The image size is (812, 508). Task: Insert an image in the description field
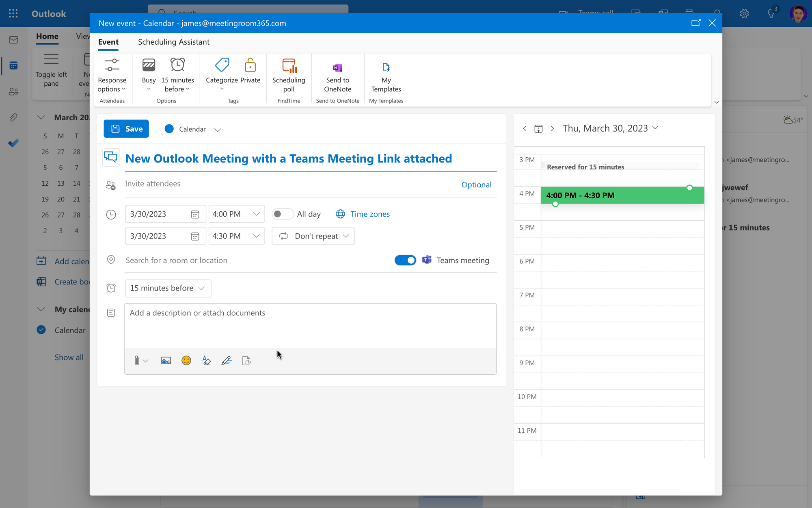tap(165, 360)
